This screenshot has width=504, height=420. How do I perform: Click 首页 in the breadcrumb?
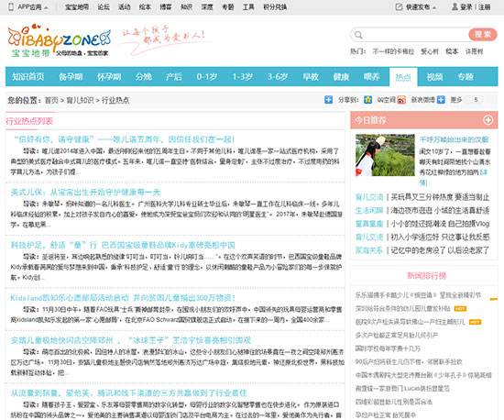pos(51,100)
